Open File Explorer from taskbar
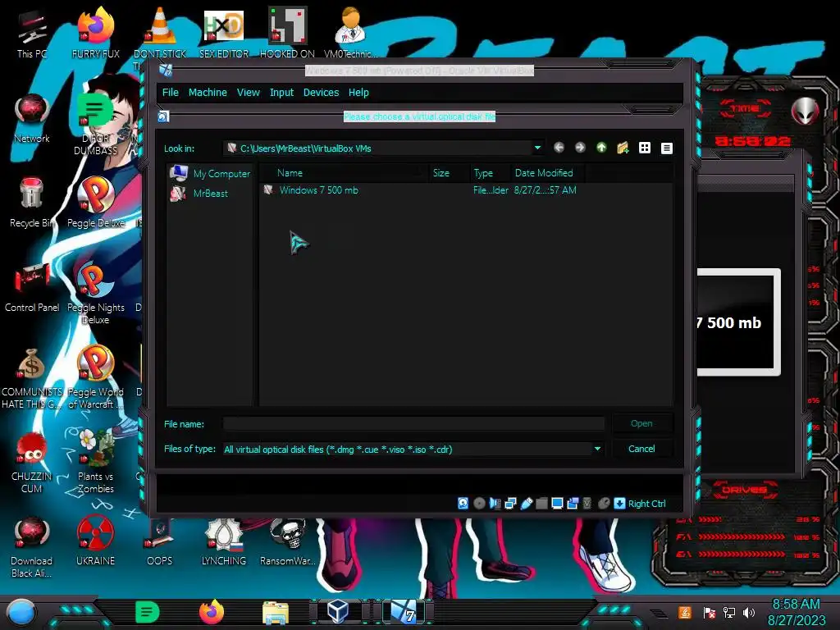This screenshot has height=630, width=840. (x=276, y=612)
